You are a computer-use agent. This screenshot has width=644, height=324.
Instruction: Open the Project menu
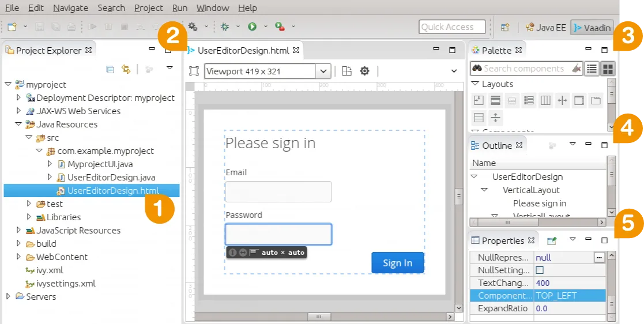click(149, 8)
